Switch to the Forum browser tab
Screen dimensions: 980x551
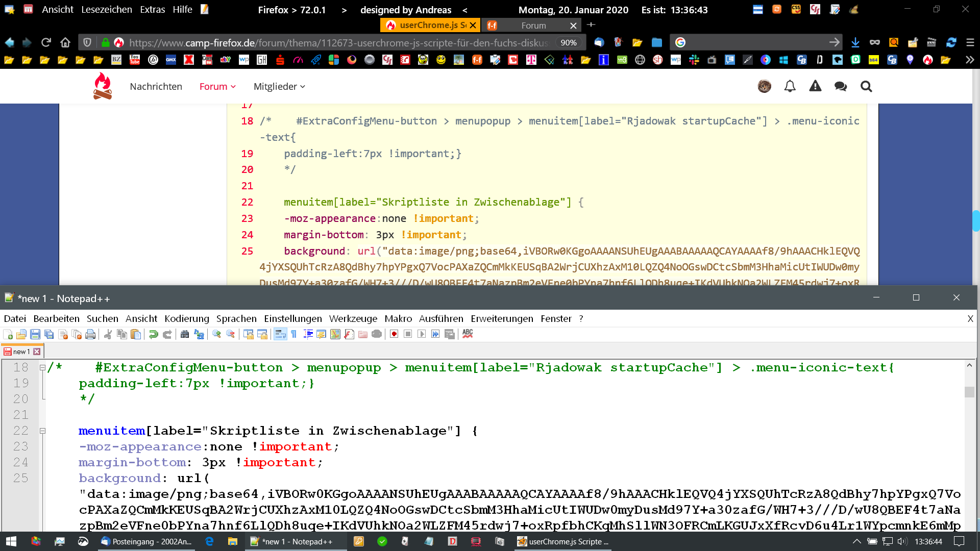[x=533, y=26]
